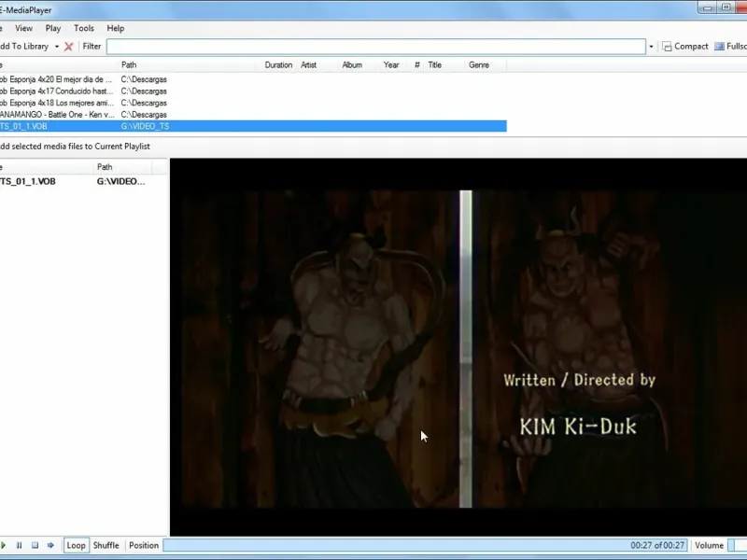Viewport: 747px width, 560px height.
Task: Stop playback with the Stop icon
Action: click(35, 545)
